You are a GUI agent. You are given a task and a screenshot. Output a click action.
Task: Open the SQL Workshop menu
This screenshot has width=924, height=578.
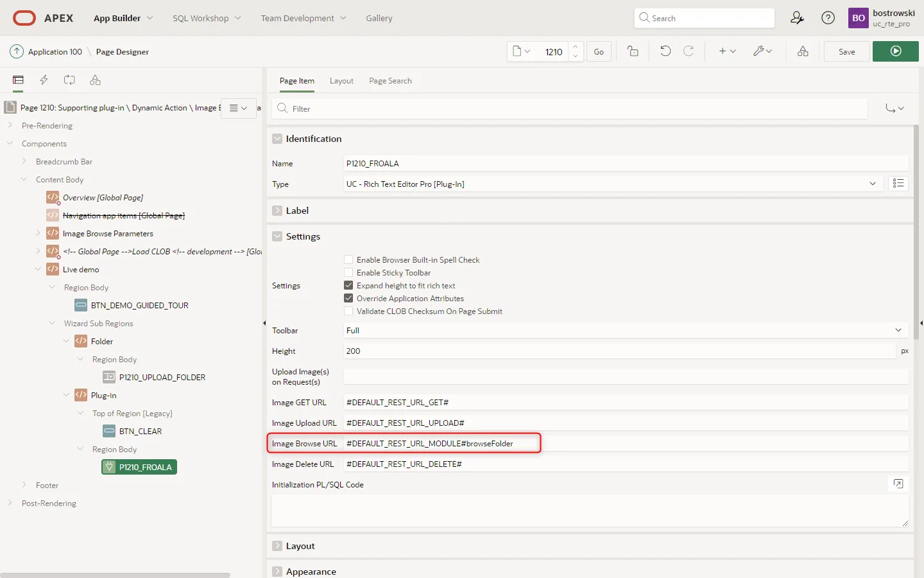(206, 18)
